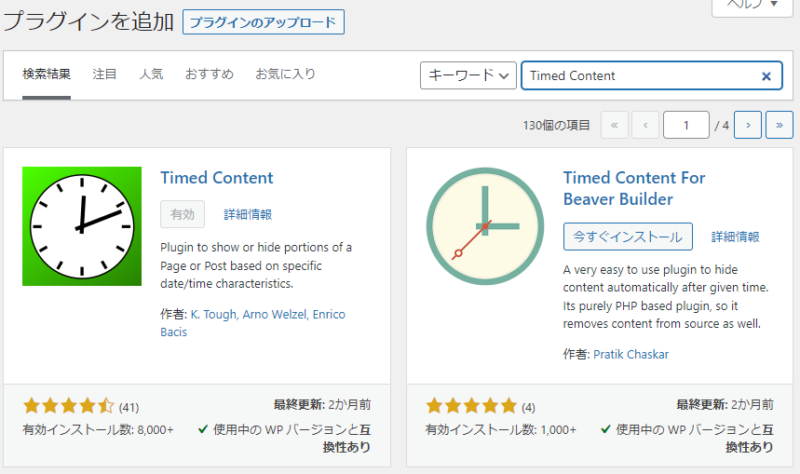Open the お気に入り tab
800x474 pixels.
click(x=285, y=74)
